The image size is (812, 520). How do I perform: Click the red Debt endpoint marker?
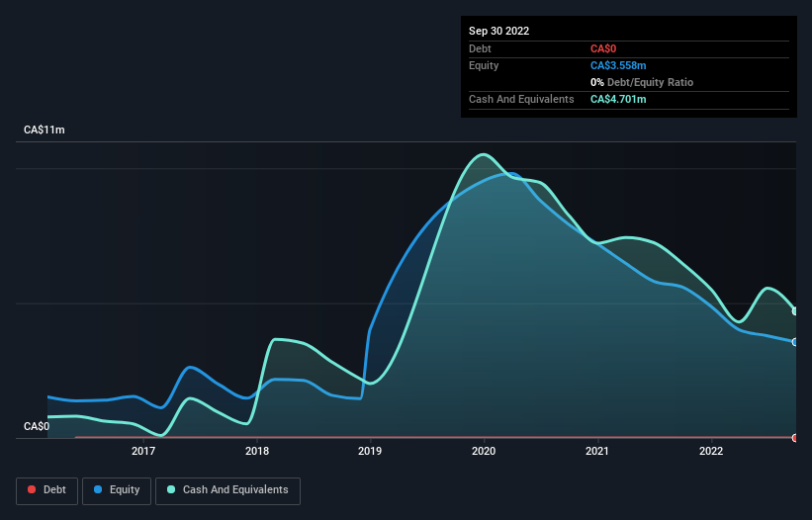795,438
